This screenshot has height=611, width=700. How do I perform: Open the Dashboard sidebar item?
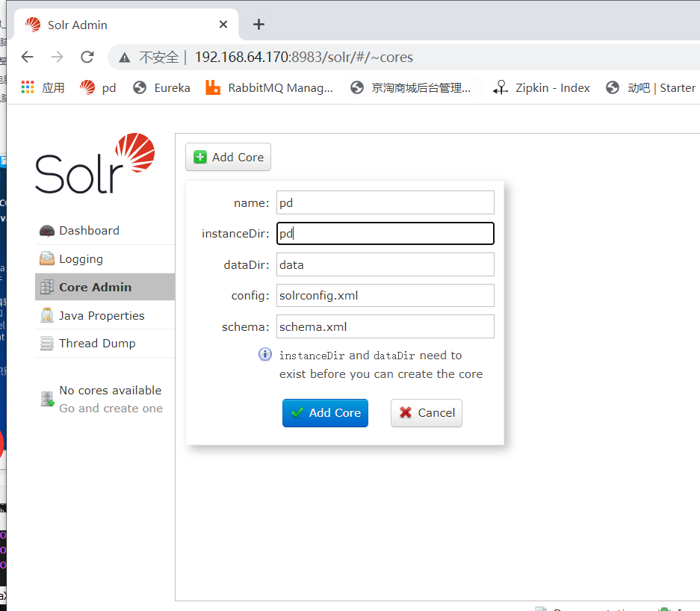pos(105,231)
